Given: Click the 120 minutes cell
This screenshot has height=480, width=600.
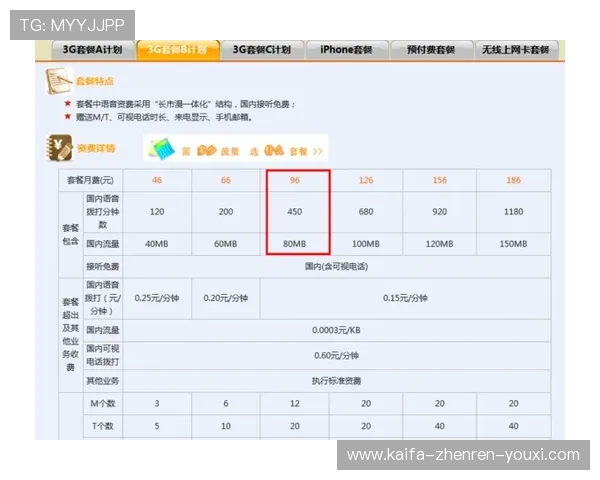Looking at the screenshot, I should [157, 212].
